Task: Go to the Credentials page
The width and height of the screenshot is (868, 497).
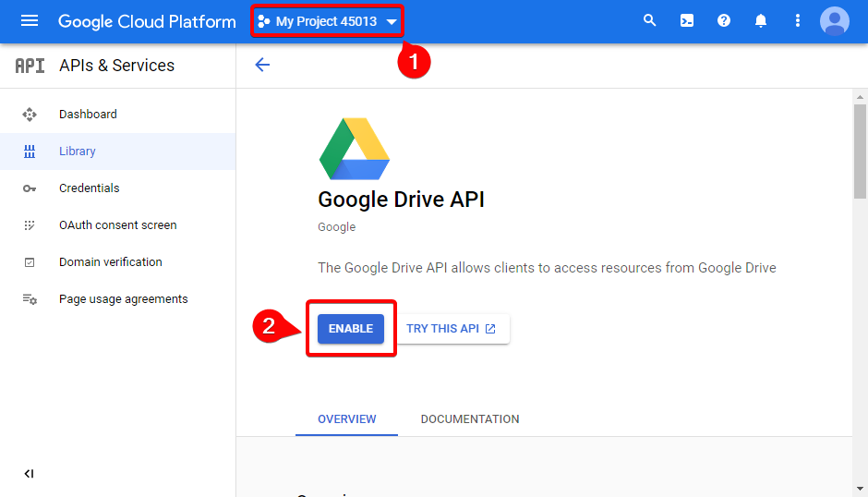Action: point(89,188)
